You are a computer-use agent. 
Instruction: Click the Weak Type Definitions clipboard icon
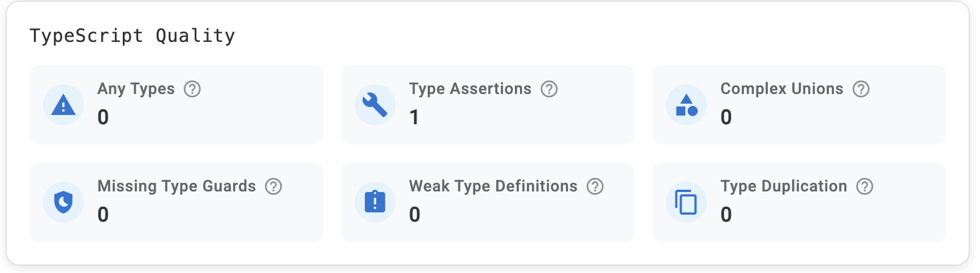click(375, 202)
